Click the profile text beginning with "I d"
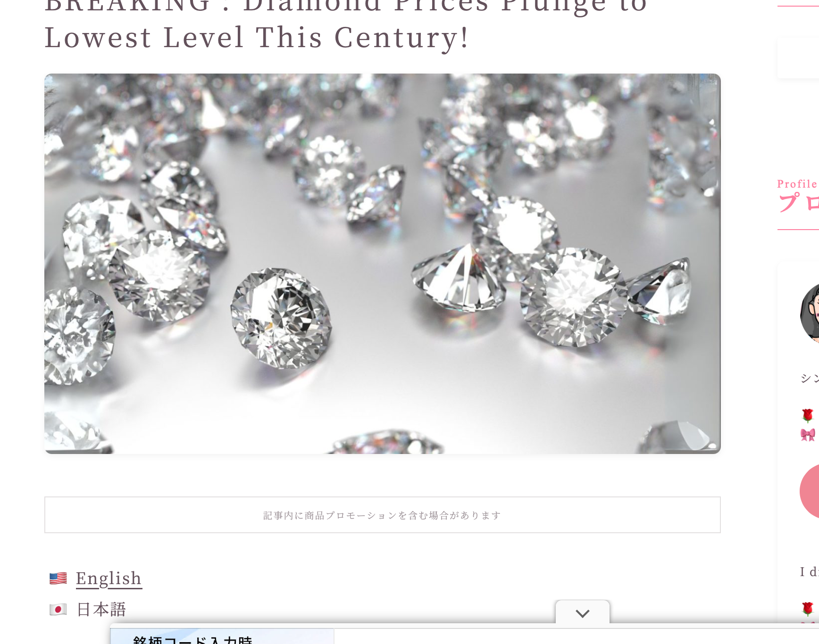 [810, 572]
